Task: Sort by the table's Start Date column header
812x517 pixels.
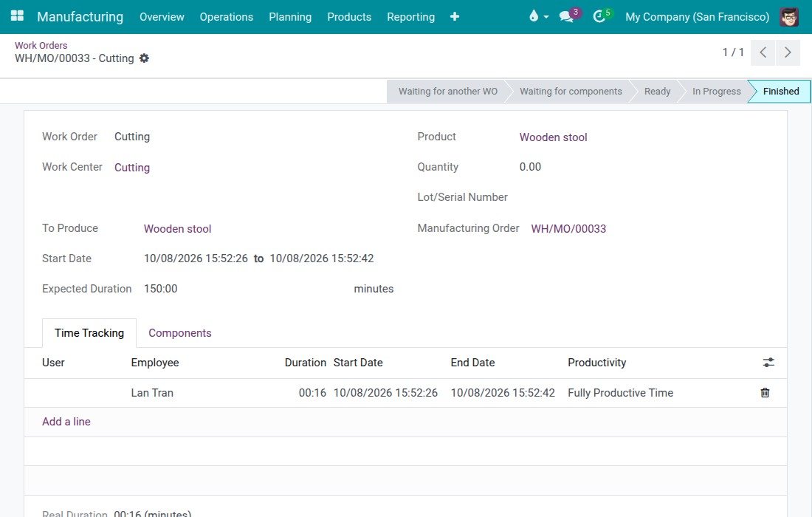Action: [x=358, y=363]
